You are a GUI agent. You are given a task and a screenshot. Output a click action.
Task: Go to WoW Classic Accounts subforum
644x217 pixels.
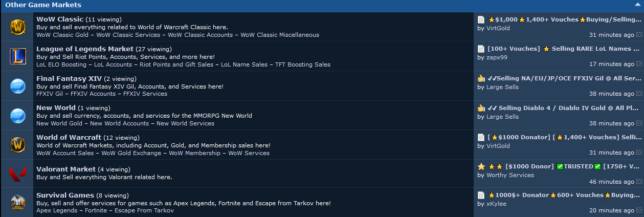201,35
